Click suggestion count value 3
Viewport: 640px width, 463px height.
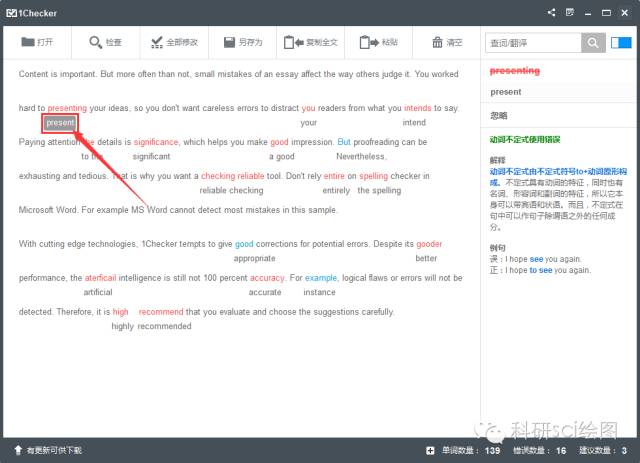624,450
